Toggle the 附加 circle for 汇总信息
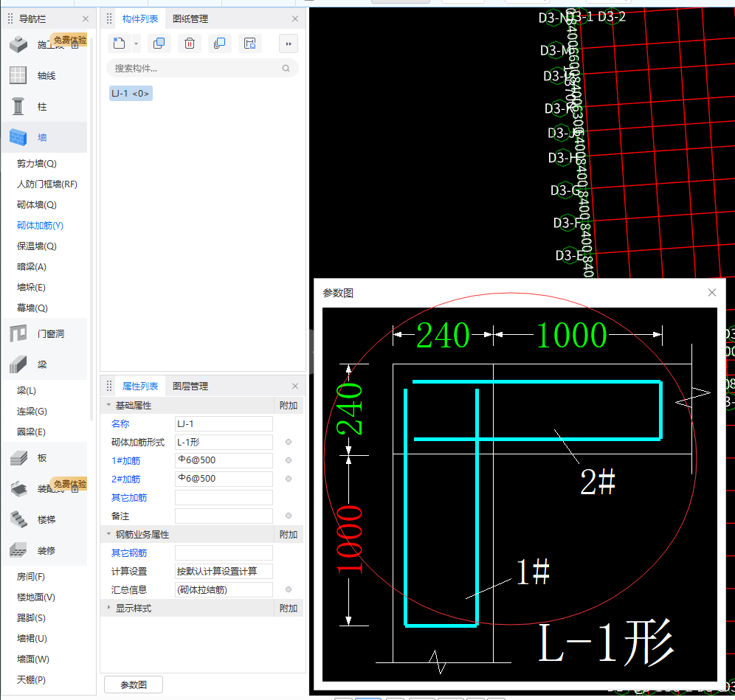 coord(289,589)
